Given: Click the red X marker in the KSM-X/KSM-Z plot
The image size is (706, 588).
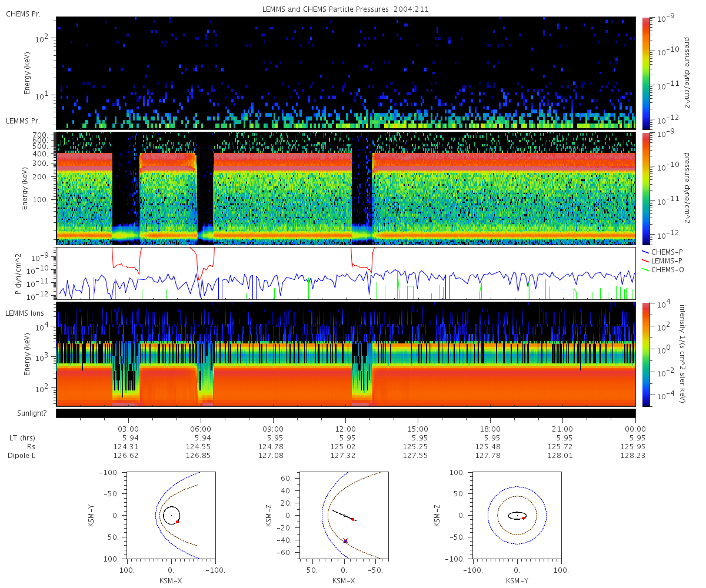Looking at the screenshot, I should click(x=346, y=541).
